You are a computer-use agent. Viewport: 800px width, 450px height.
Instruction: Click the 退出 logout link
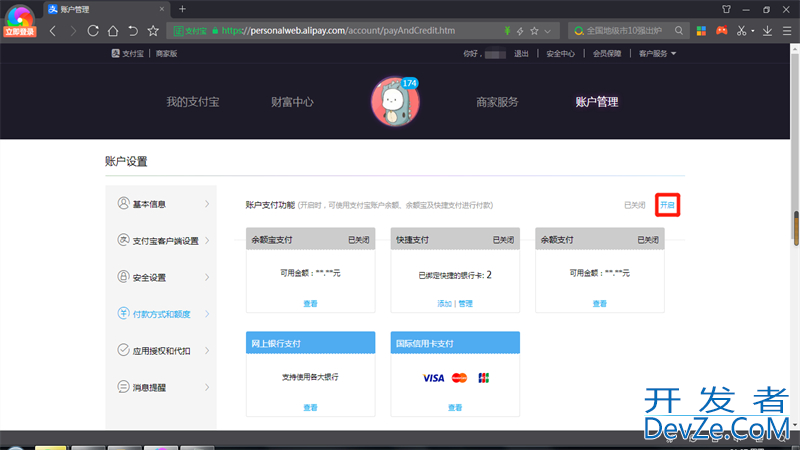point(521,54)
